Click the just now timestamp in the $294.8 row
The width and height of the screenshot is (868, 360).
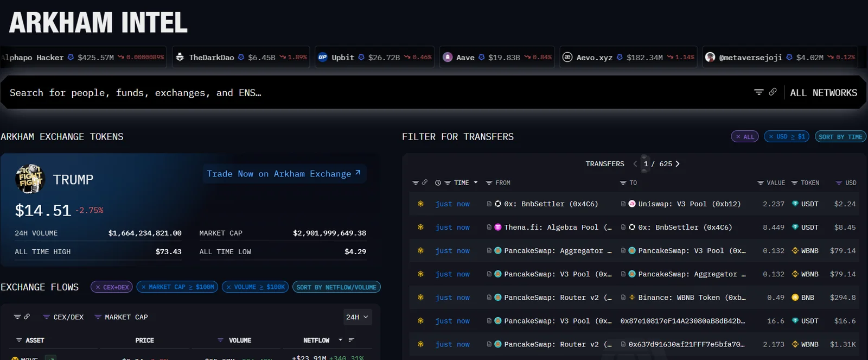[452, 298]
